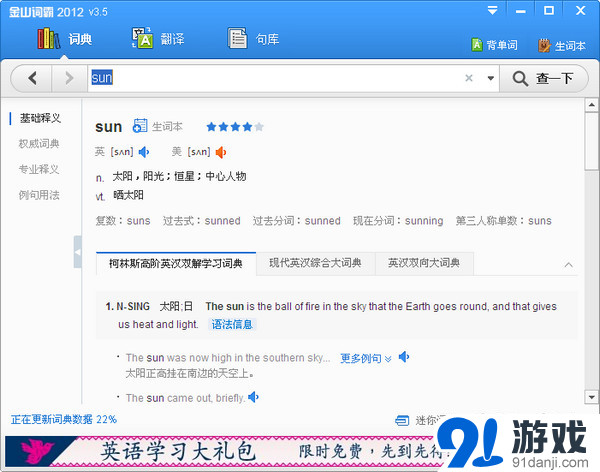600x472 pixels.
Task: Click the 正在更新词典数据 22% status text
Action: click(x=64, y=420)
